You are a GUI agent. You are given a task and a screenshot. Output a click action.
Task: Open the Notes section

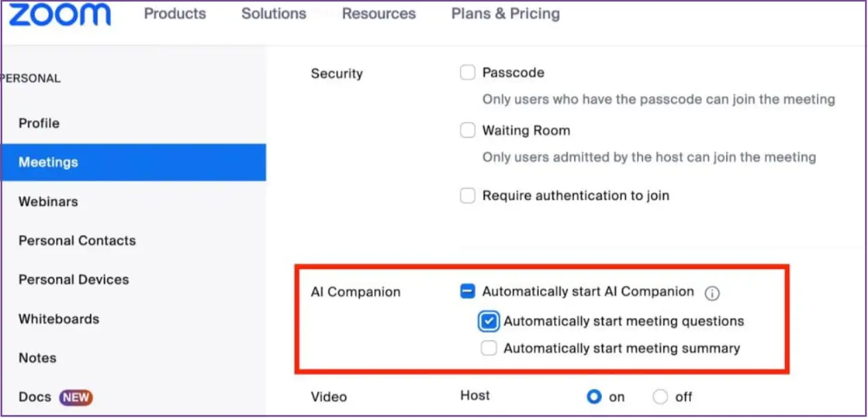tap(37, 358)
